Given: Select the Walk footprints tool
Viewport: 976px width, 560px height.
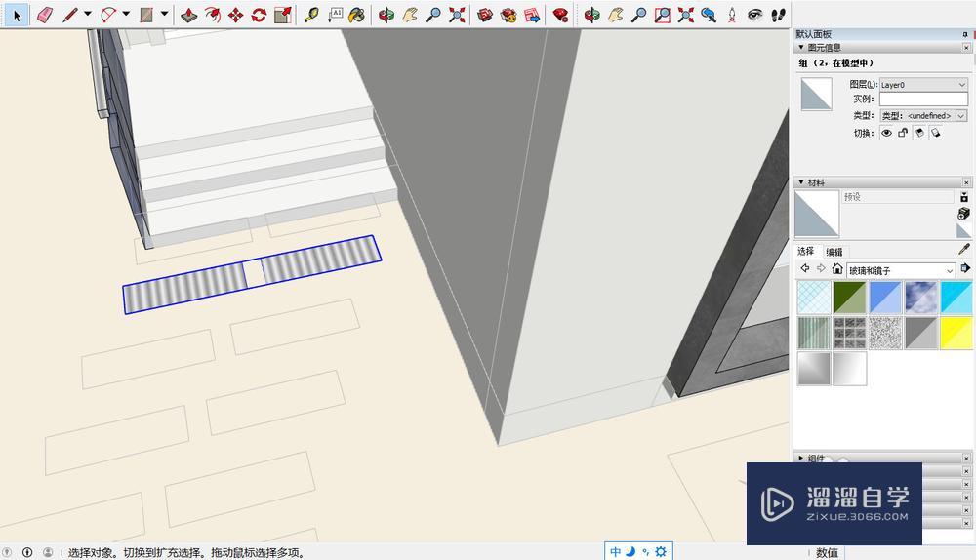Looking at the screenshot, I should (778, 15).
